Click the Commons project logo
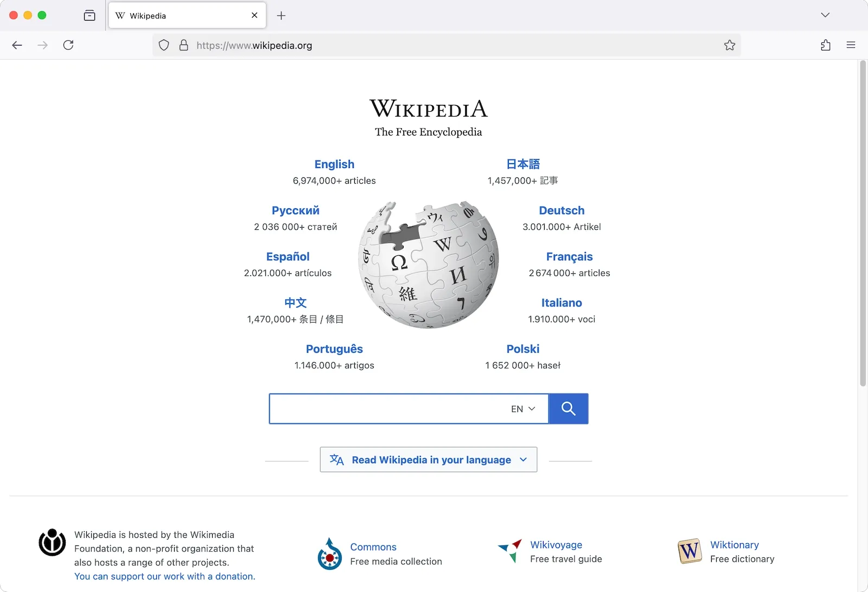The image size is (868, 592). click(330, 554)
